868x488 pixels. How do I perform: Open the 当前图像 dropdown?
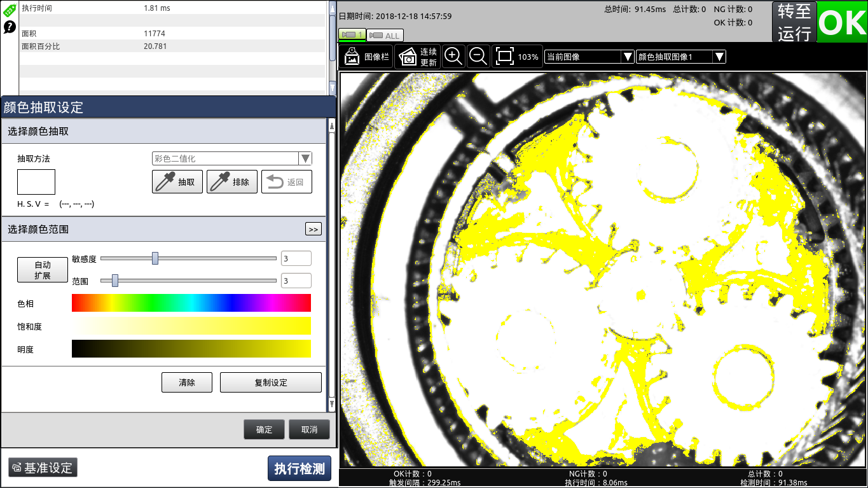589,57
